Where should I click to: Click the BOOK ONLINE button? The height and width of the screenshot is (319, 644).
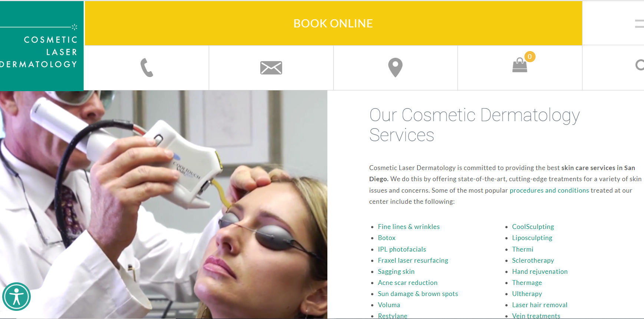coord(333,23)
